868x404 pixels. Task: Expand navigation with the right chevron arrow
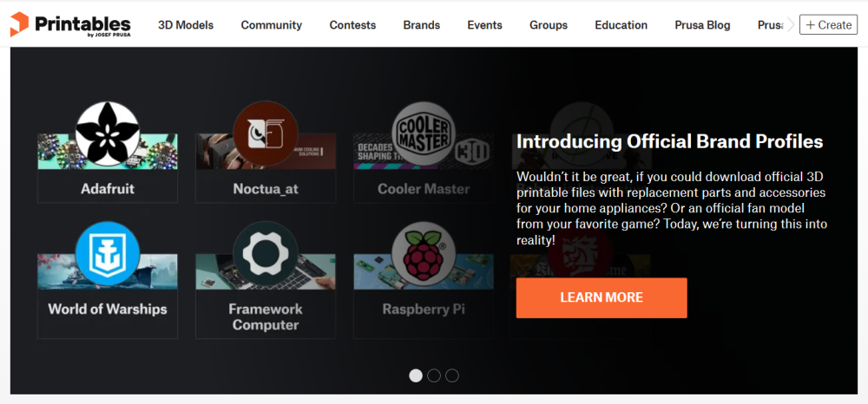tap(791, 25)
